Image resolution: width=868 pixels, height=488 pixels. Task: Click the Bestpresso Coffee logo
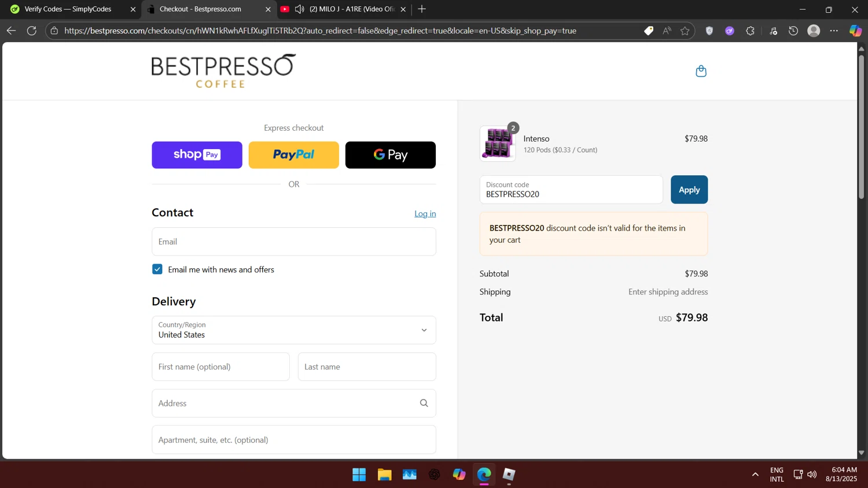[x=224, y=71]
